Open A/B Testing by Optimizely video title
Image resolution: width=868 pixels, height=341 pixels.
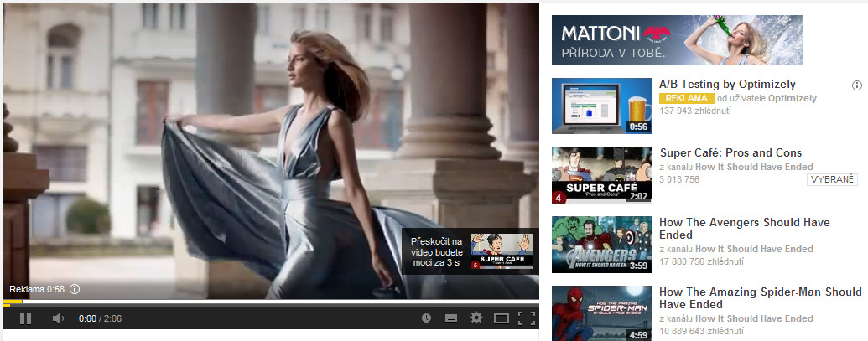pyautogui.click(x=727, y=85)
